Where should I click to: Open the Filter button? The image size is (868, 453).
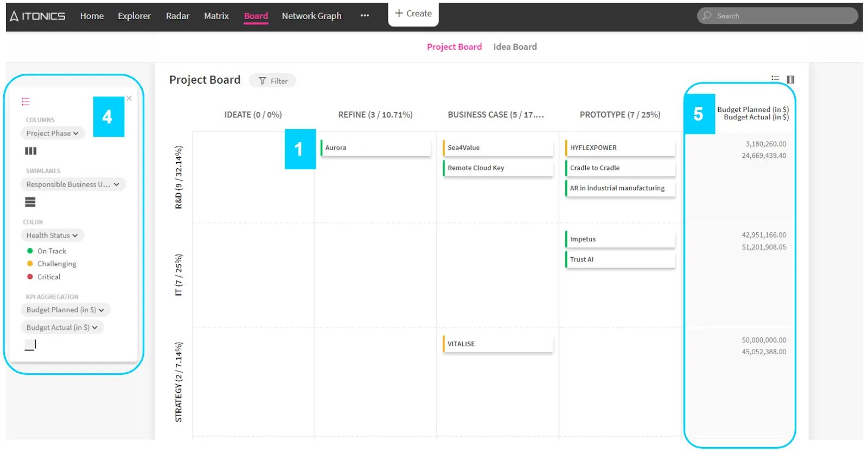point(272,81)
